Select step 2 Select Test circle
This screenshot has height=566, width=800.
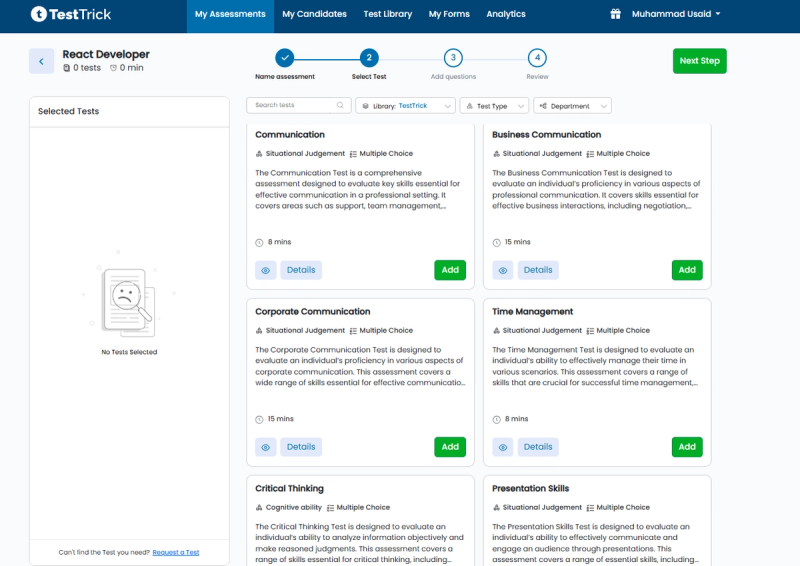369,58
